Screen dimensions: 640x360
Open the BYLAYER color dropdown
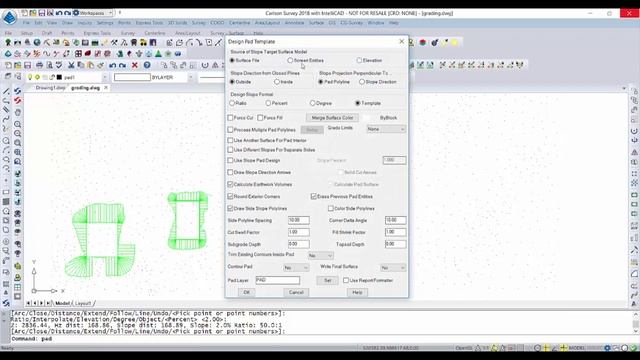point(190,77)
